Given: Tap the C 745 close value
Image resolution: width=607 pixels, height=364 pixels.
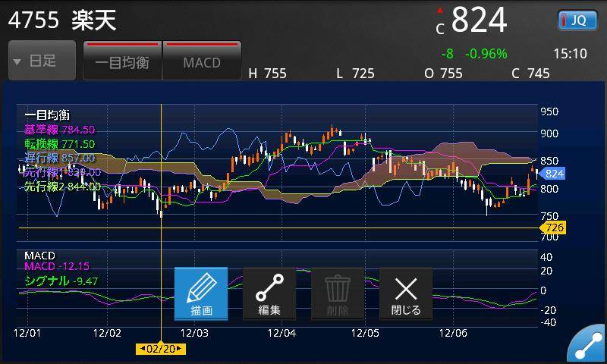Looking at the screenshot, I should [530, 73].
